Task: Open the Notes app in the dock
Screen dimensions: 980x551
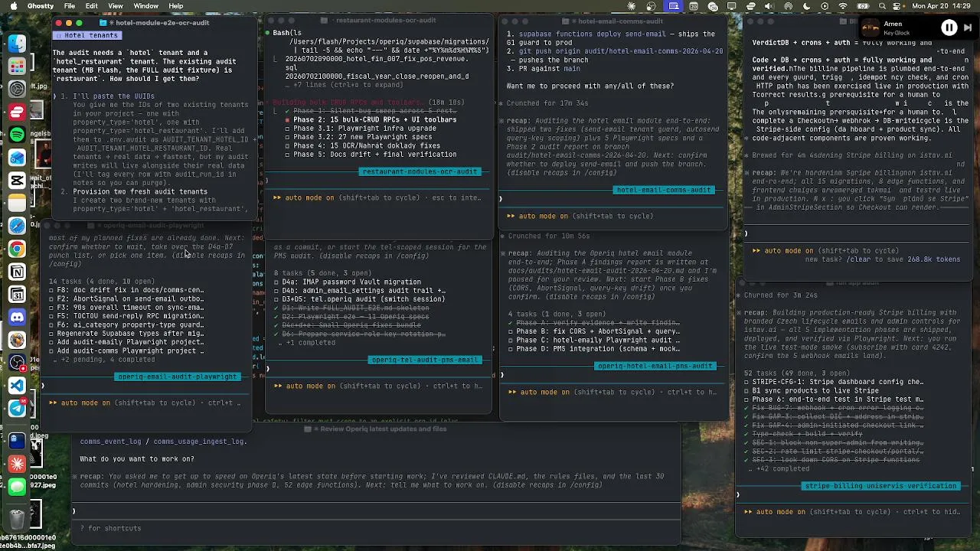Action: pos(17,204)
